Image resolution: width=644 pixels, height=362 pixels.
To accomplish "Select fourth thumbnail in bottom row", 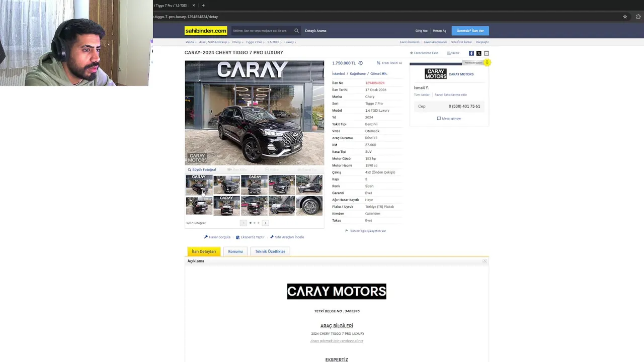I will [x=282, y=206].
